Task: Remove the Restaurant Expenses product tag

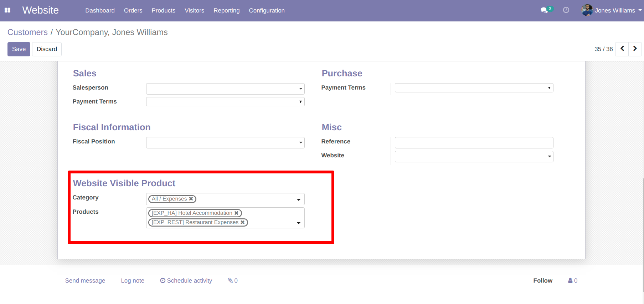Action: point(243,222)
